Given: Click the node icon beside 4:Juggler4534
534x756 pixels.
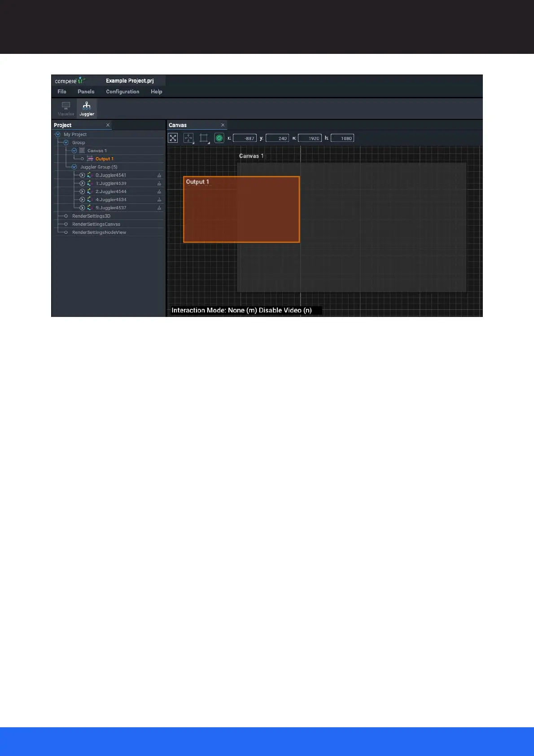Looking at the screenshot, I should 90,199.
